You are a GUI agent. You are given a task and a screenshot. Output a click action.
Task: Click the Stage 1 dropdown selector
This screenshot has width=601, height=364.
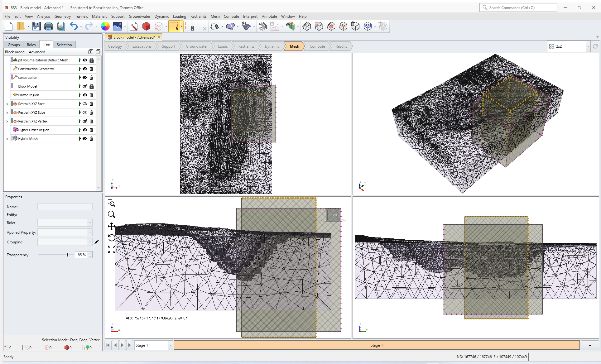pos(152,345)
